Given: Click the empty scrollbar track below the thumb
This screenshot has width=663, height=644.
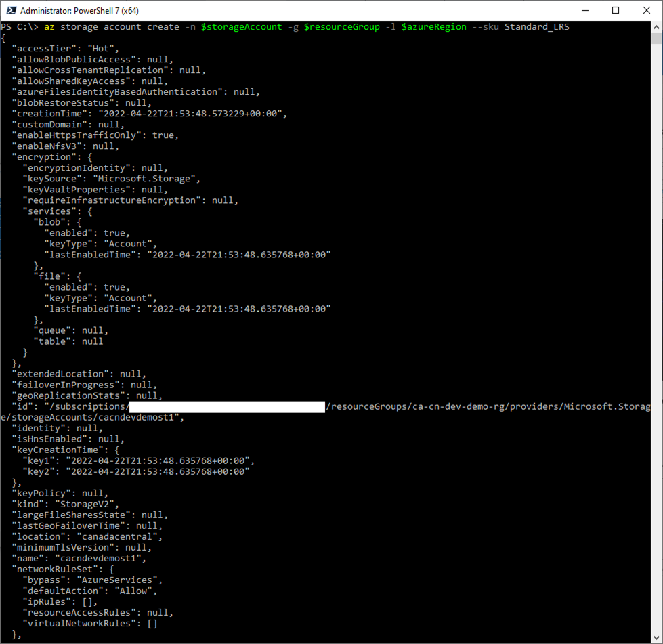Looking at the screenshot, I should (x=656, y=339).
